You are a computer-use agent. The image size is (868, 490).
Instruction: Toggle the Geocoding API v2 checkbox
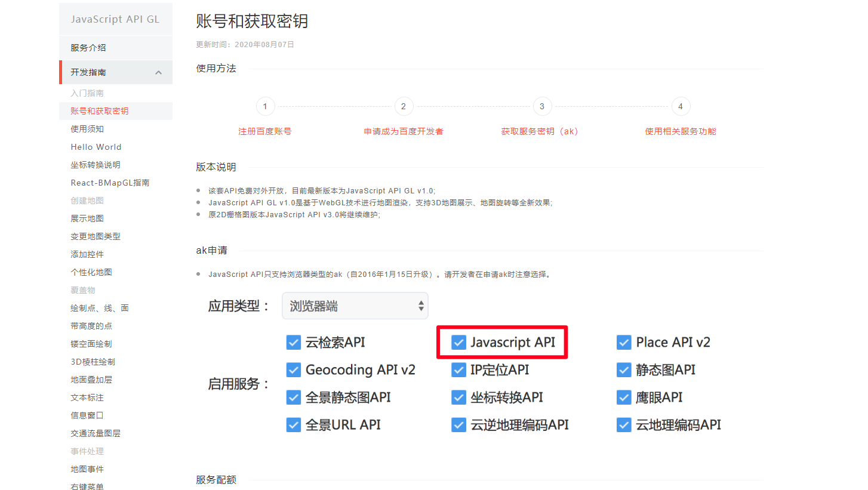point(293,370)
